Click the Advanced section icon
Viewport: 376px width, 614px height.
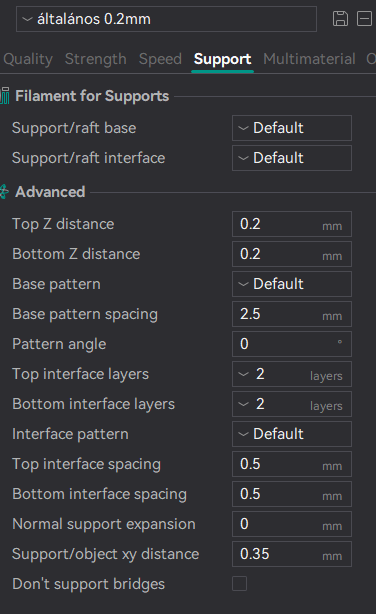[x=4, y=192]
